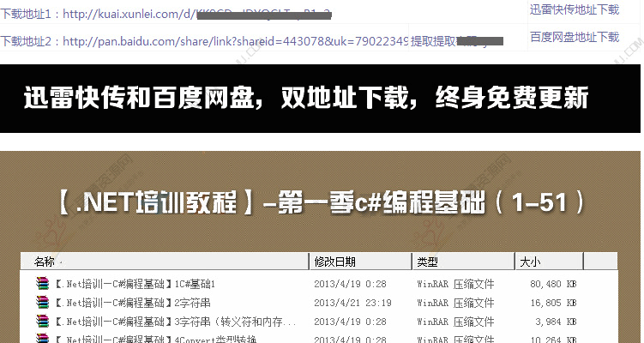
Task: Click WinRAR archive icon for 3字符串 转义符
Action: (x=42, y=322)
